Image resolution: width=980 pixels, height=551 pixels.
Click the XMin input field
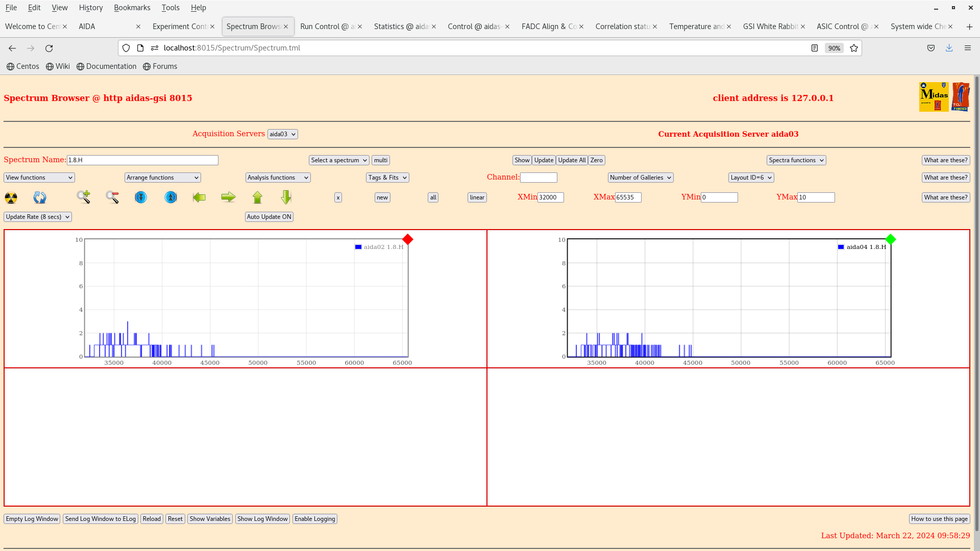click(551, 197)
